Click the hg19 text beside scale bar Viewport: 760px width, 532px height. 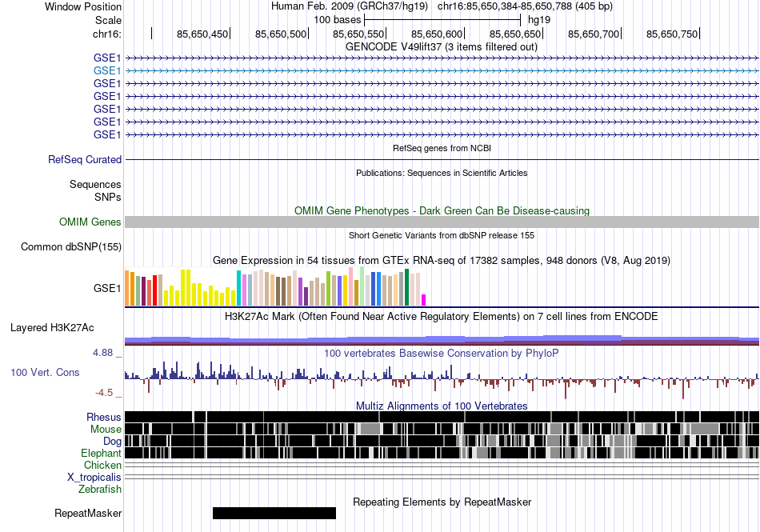539,20
